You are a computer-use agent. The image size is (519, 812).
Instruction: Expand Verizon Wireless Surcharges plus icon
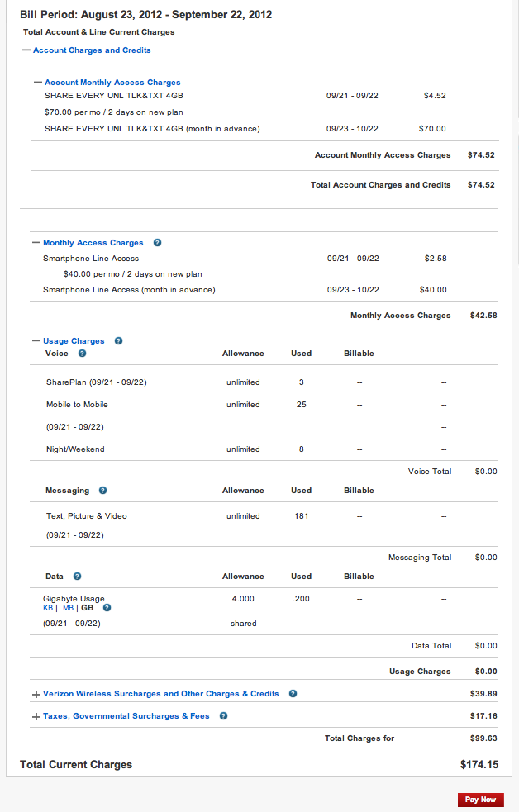36,695
